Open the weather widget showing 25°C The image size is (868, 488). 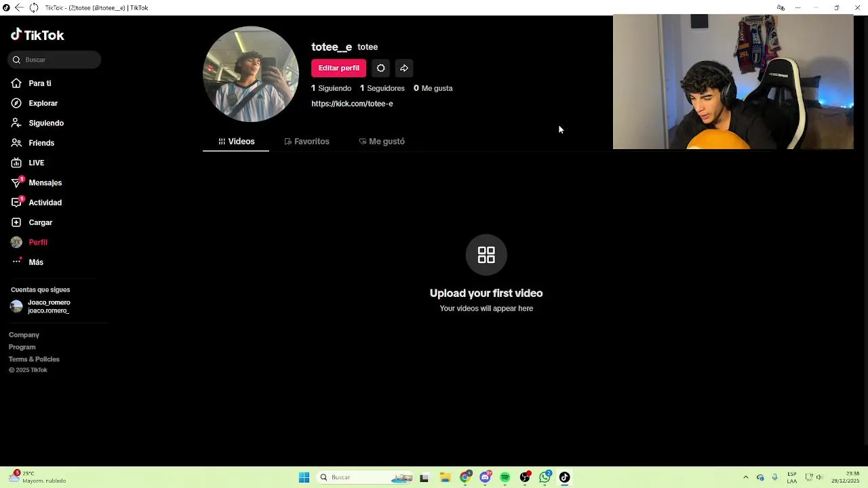point(37,477)
